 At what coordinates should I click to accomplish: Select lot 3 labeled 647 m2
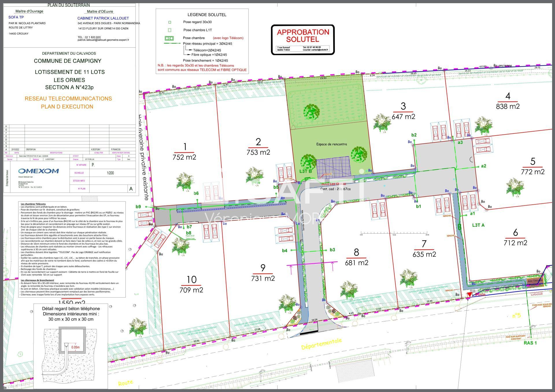point(403,111)
